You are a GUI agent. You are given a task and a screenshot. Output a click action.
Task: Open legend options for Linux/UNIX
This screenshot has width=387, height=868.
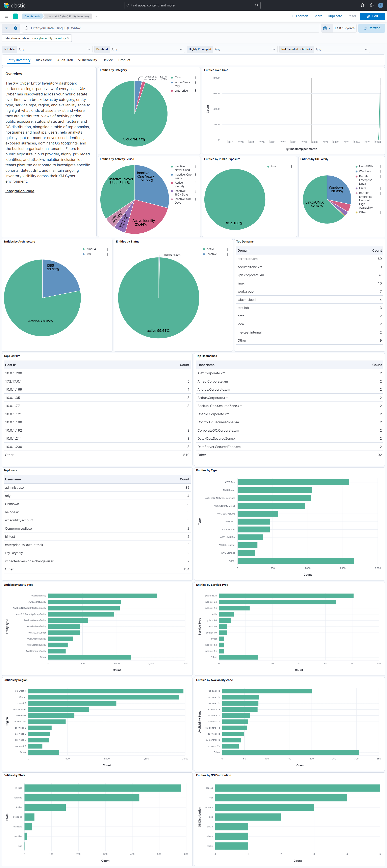380,166
